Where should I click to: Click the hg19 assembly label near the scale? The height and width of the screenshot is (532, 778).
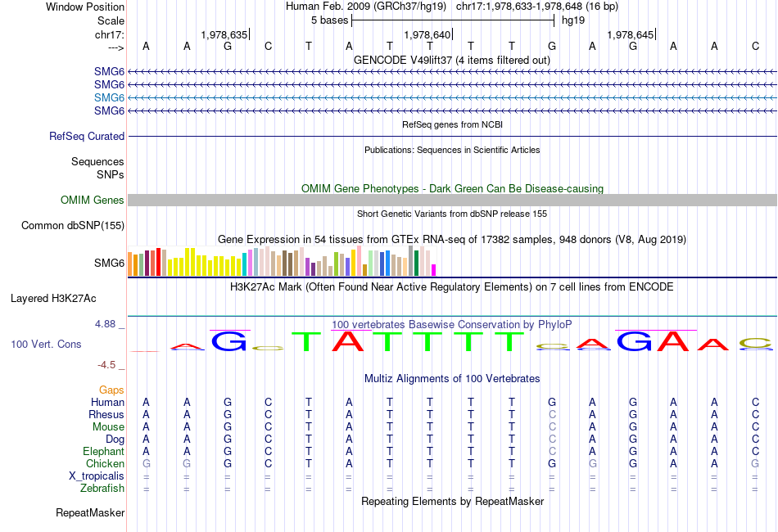coord(573,20)
